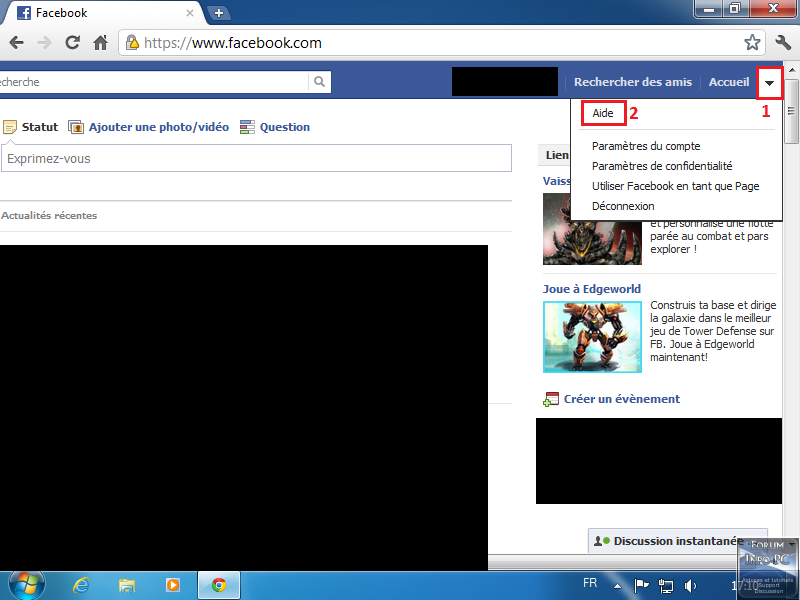
Task: Reload the page with the refresh icon
Action: (72, 42)
